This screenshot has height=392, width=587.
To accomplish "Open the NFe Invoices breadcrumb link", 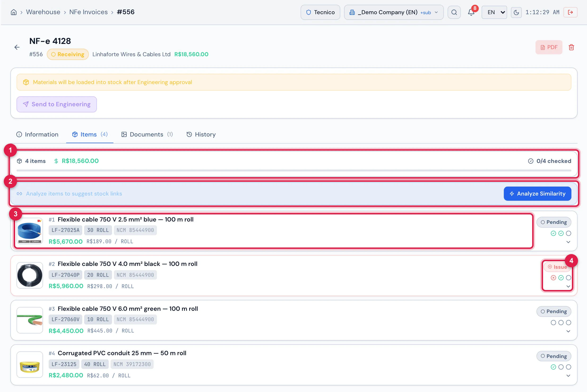I will click(x=88, y=12).
